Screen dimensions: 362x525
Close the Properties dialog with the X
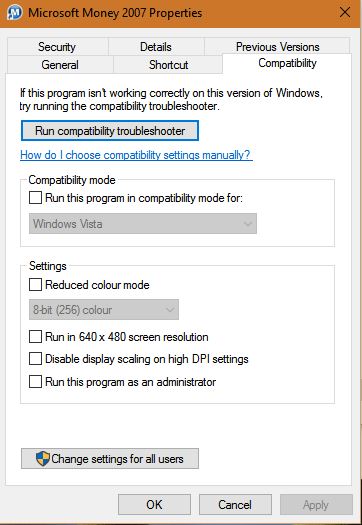[x=345, y=13]
